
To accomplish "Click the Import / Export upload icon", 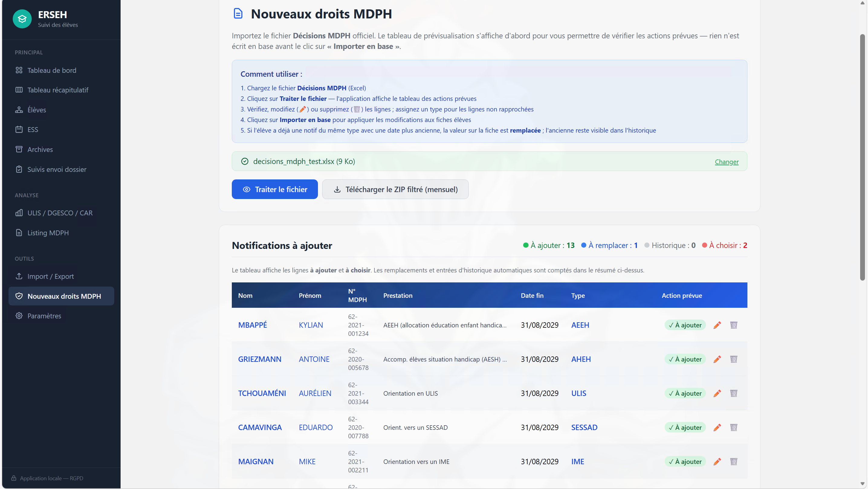I will coord(19,276).
